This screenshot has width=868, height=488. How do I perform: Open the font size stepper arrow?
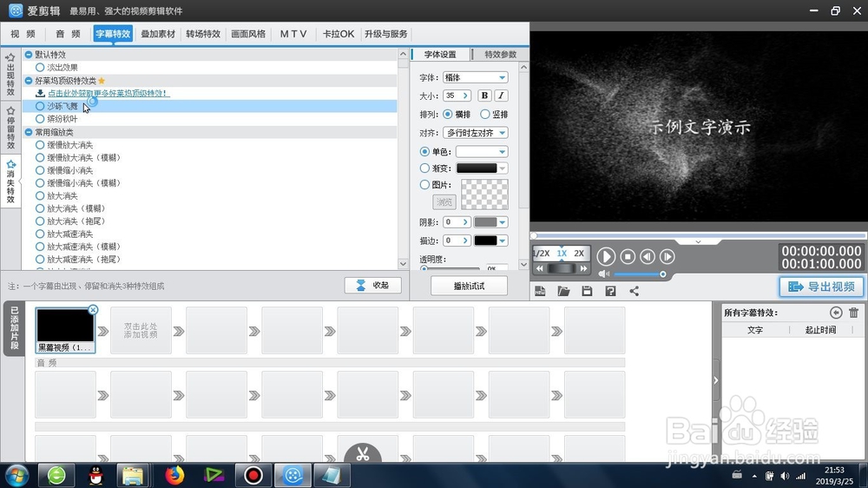click(x=465, y=96)
